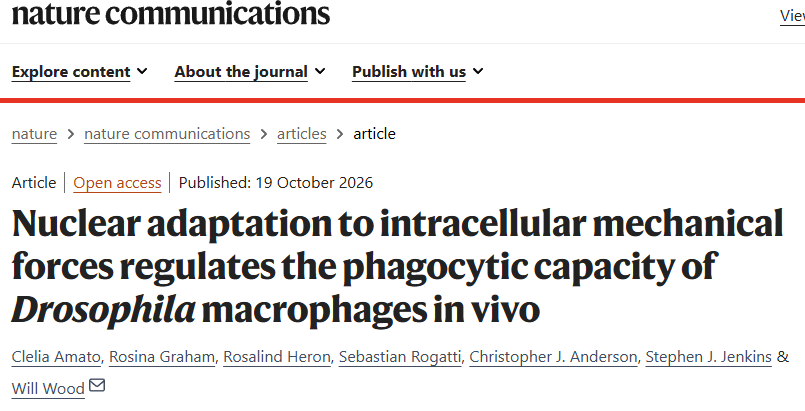Click the Open access link
Screen dimensions: 805x411
pyautogui.click(x=117, y=183)
